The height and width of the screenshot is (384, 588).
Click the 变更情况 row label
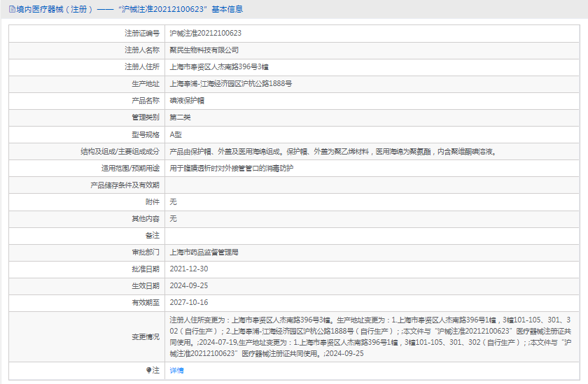tap(146, 337)
